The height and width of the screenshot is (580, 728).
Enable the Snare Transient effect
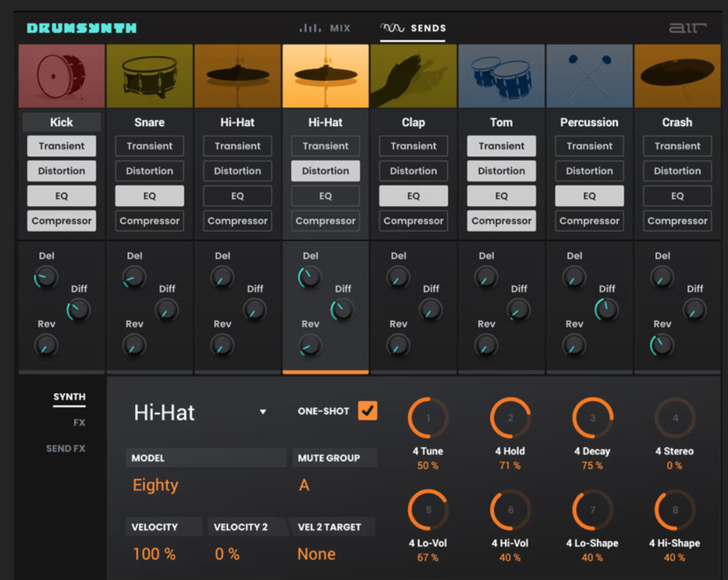pyautogui.click(x=149, y=146)
